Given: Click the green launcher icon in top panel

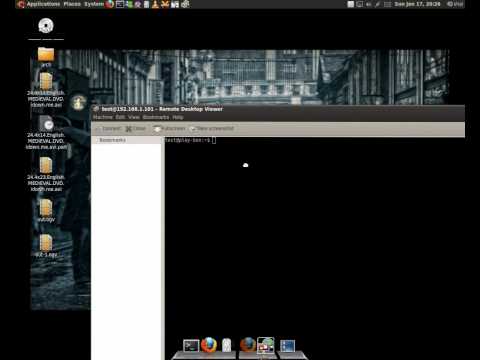Looking at the screenshot, I should point(129,4).
